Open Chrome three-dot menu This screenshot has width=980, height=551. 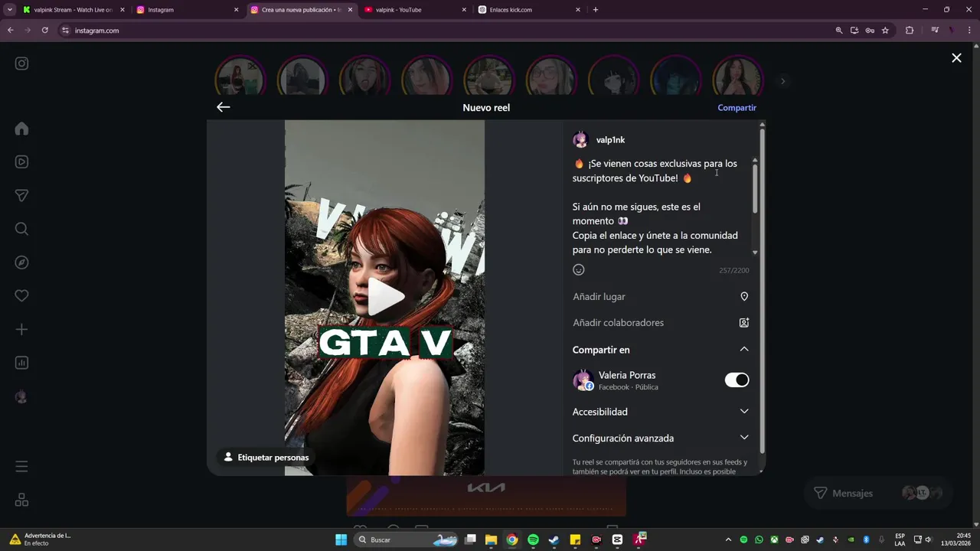tap(970, 31)
